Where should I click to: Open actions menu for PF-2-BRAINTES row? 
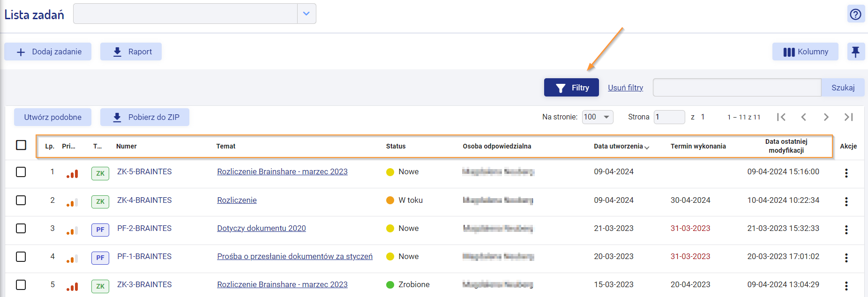coord(846,230)
